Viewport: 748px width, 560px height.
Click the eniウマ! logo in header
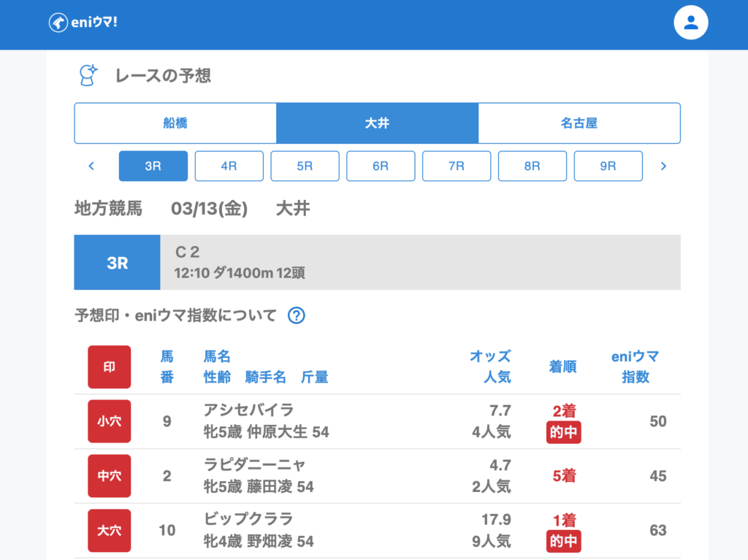coord(83,23)
